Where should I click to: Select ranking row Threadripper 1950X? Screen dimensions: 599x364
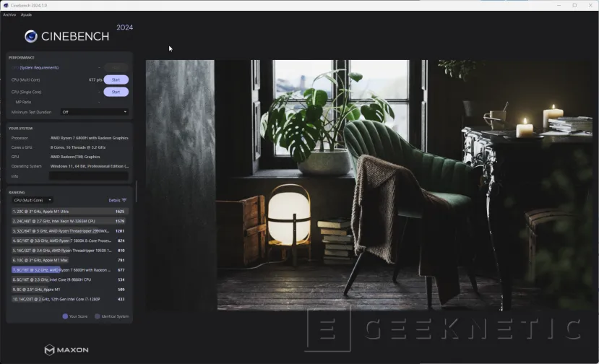[70, 251]
